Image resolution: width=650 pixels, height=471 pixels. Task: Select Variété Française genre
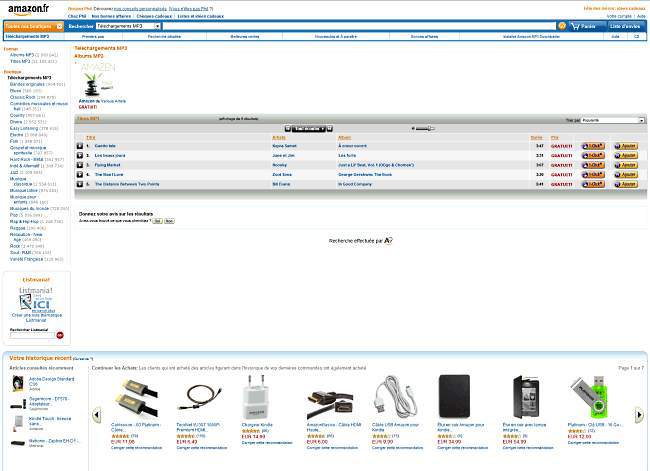tap(27, 259)
